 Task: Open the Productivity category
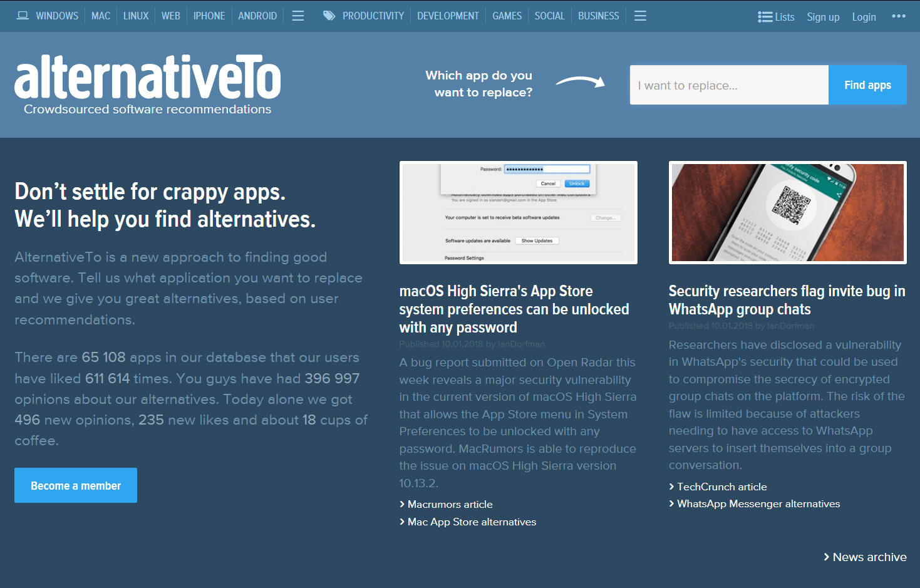[x=373, y=16]
